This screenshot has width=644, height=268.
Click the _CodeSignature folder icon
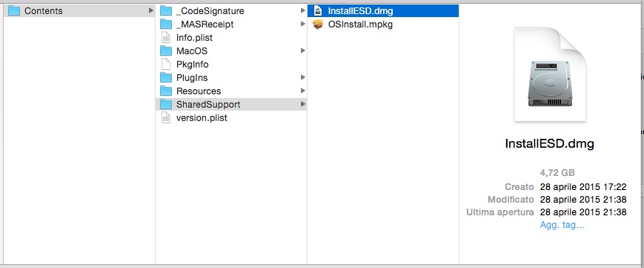(x=166, y=10)
